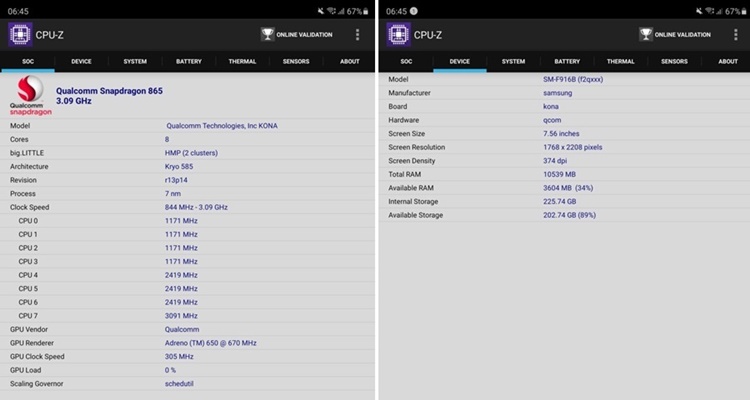This screenshot has width=750, height=400.
Task: Tap battery status icon in left status bar
Action: click(x=365, y=11)
